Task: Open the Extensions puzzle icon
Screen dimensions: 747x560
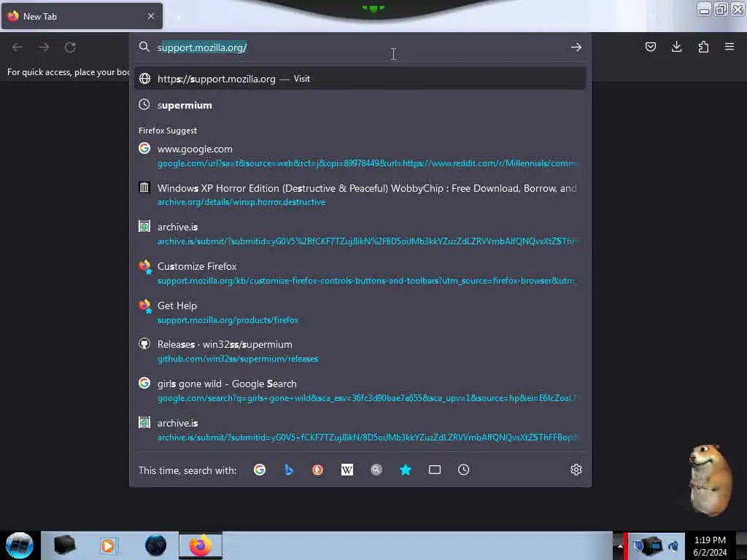Action: tap(703, 47)
